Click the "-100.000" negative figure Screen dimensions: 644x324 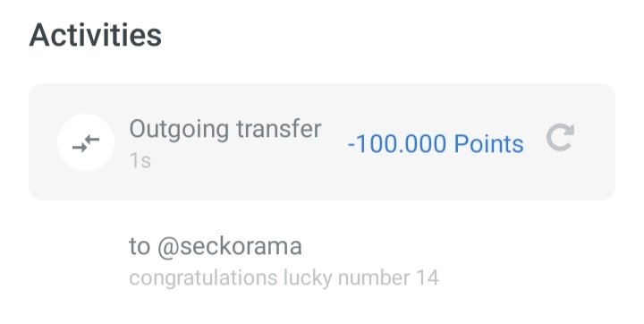point(397,144)
